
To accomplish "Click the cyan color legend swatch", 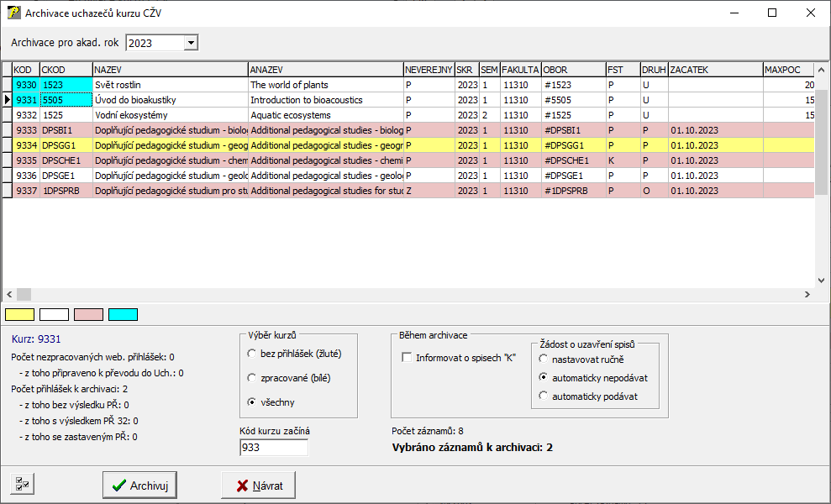I will [x=123, y=314].
